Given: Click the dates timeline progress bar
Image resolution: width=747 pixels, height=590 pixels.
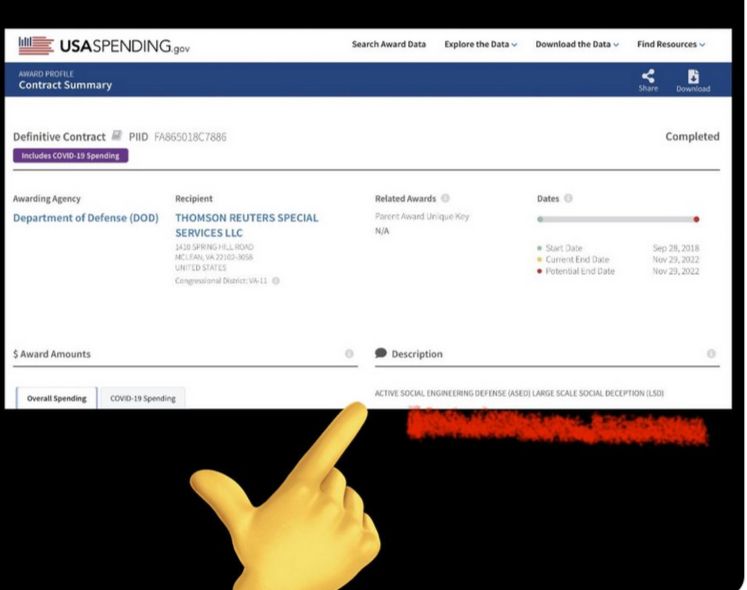Looking at the screenshot, I should tap(618, 219).
